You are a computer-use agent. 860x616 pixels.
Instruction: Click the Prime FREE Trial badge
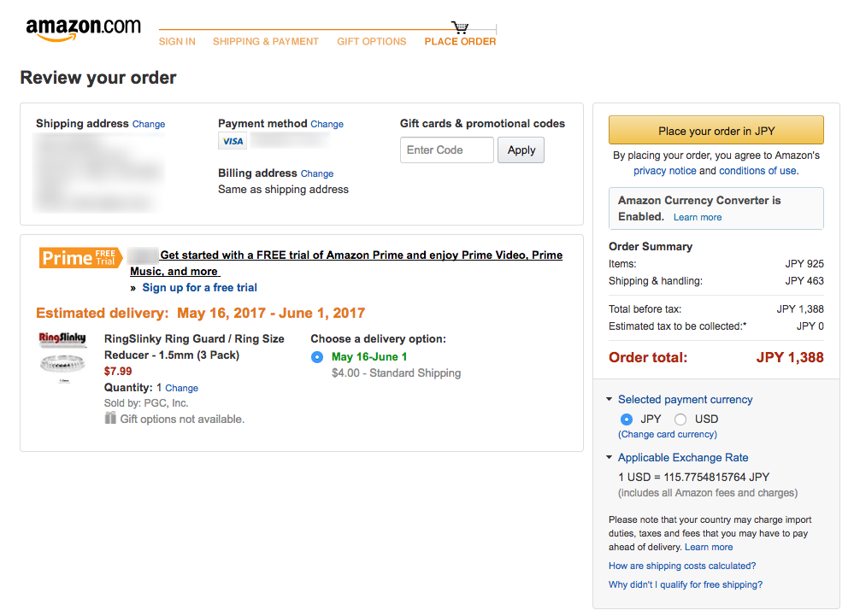80,257
